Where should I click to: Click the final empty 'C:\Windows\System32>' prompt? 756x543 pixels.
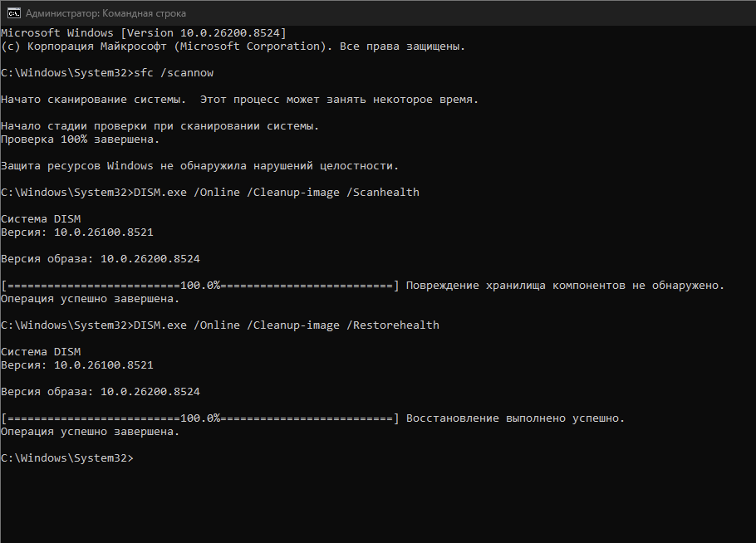[67, 458]
